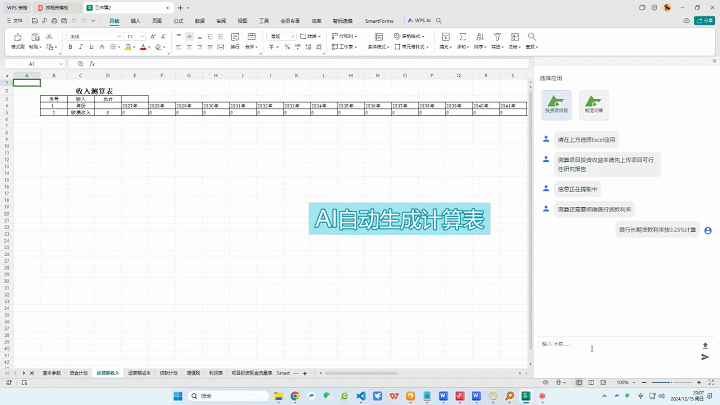720x405 pixels.
Task: Switch to the 公式 ribbon tab
Action: (x=178, y=20)
